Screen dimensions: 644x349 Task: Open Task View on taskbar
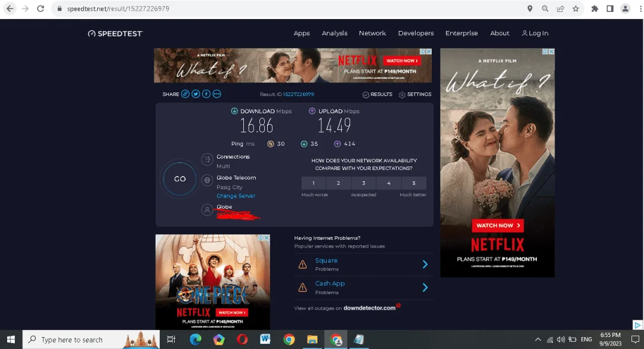pos(171,339)
